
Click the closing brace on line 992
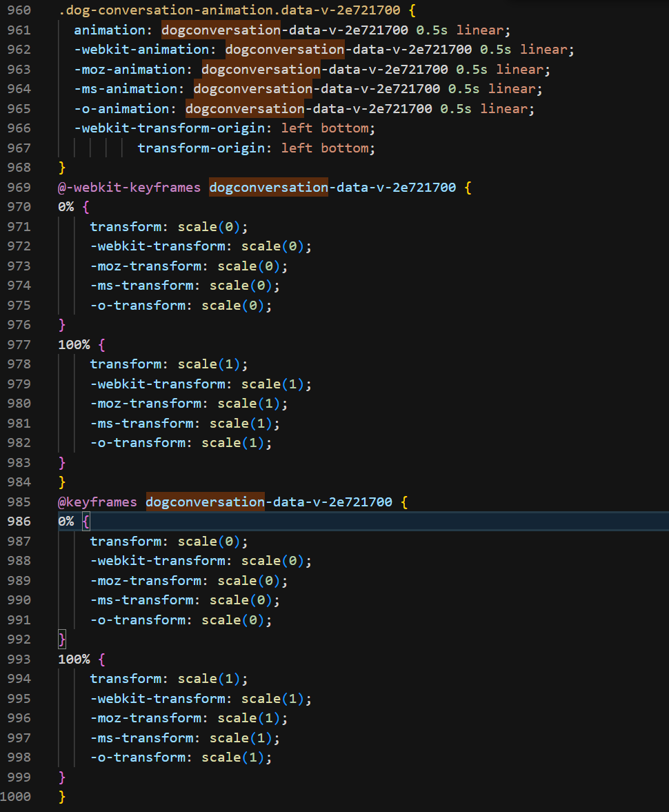click(62, 640)
